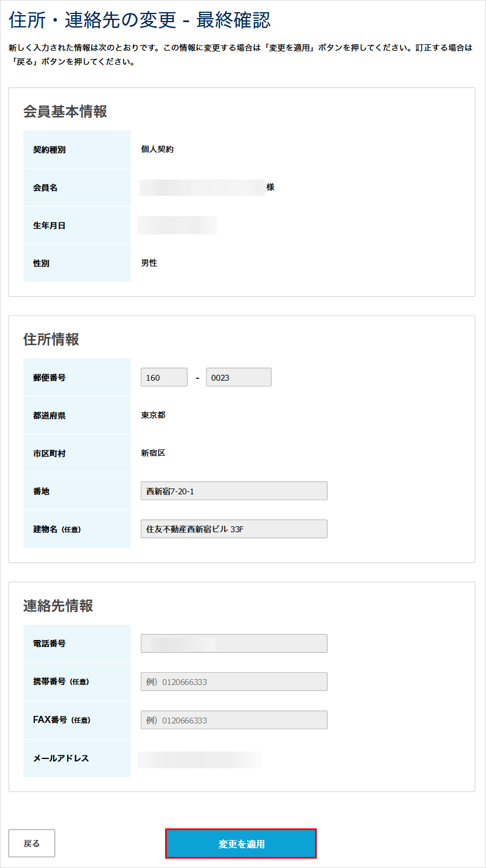Viewport: 486px width, 868px height.
Task: Focus the 番地 field with 西新宿7-20-1
Action: (234, 491)
